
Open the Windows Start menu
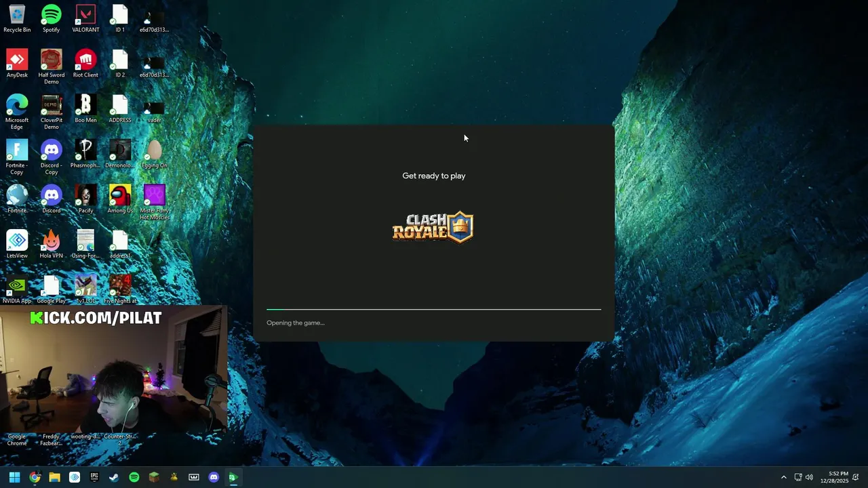14,477
